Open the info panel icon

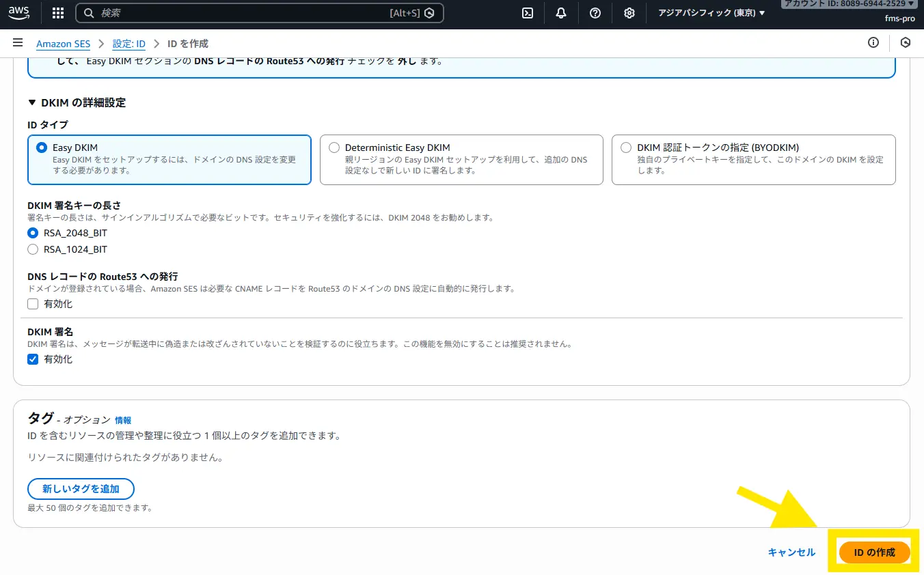click(873, 43)
